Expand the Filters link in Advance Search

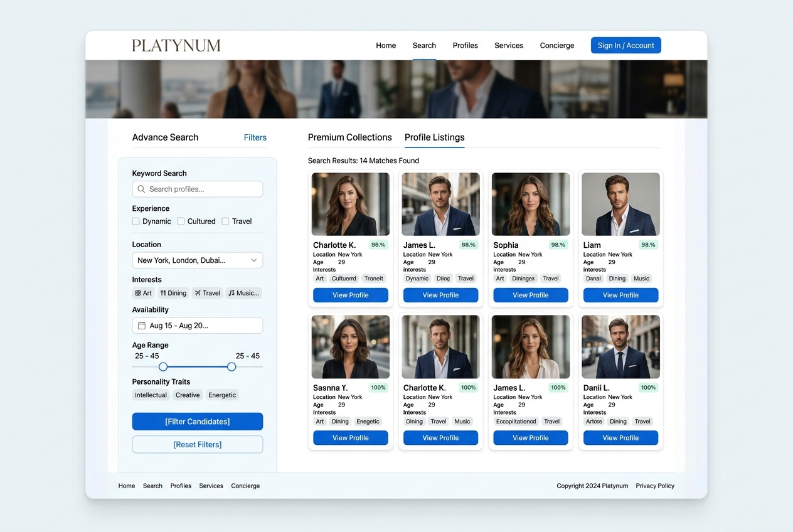coord(255,137)
